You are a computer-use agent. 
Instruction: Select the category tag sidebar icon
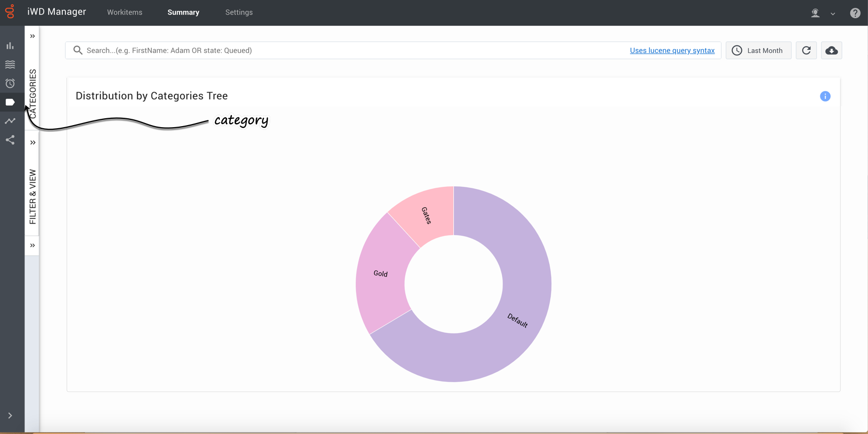[x=10, y=102]
